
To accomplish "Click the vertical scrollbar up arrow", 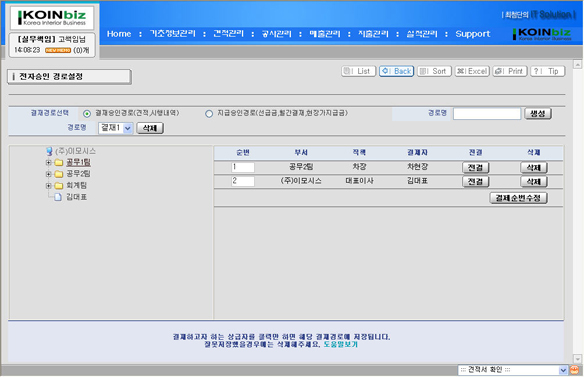I will tap(577, 64).
